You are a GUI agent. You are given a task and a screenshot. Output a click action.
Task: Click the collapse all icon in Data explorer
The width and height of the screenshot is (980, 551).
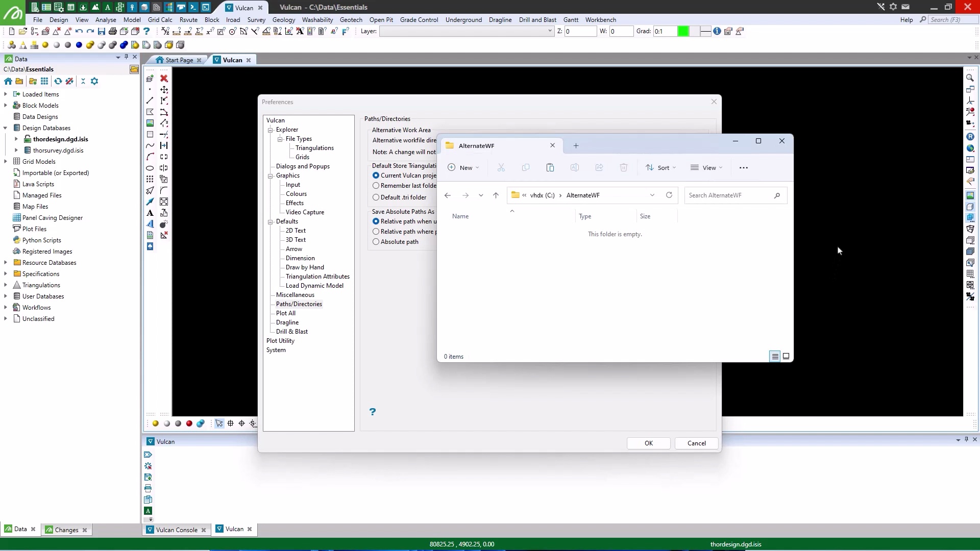[x=83, y=81]
